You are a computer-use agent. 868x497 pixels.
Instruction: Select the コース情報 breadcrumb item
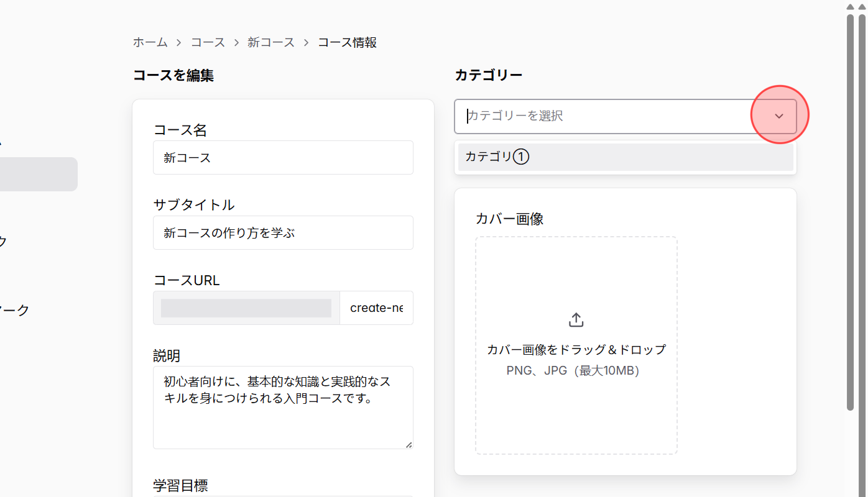346,42
